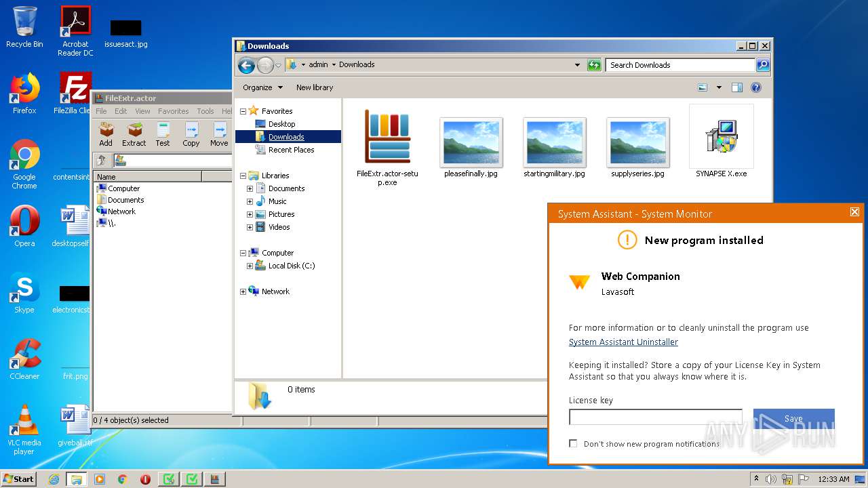Check Don't show new program notifications

pos(573,443)
